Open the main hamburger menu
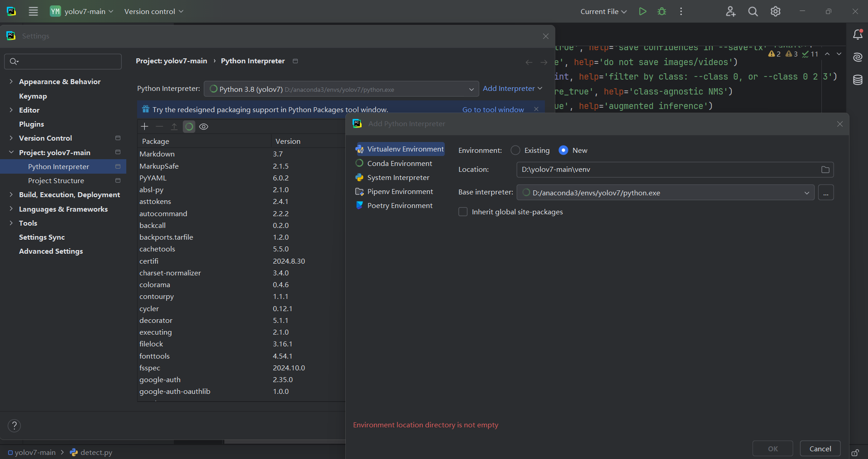The image size is (868, 459). [x=33, y=11]
